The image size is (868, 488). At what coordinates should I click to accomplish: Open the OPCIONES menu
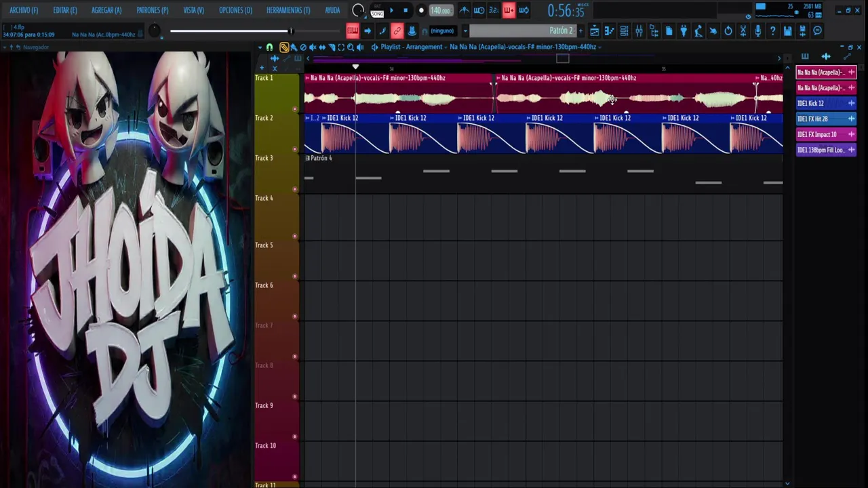tap(235, 10)
